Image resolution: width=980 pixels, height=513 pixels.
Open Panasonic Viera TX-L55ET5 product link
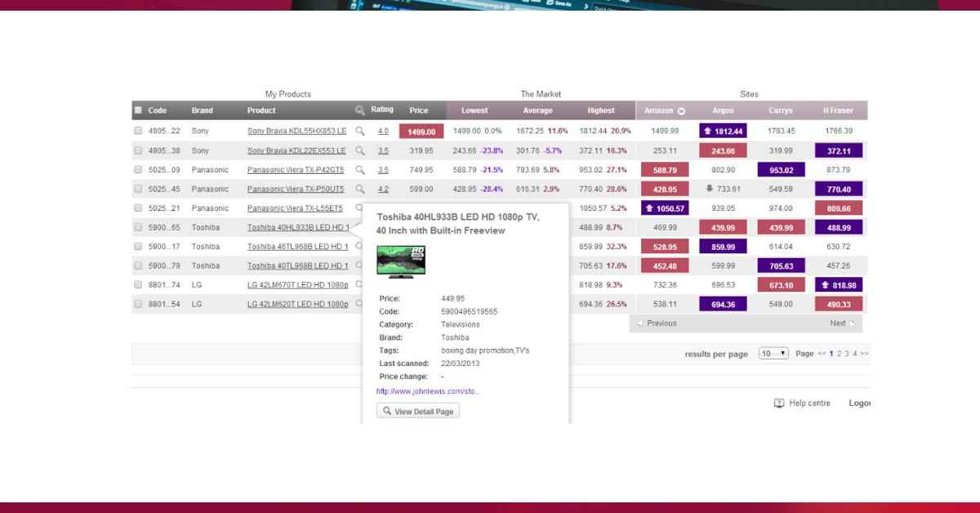coord(296,208)
